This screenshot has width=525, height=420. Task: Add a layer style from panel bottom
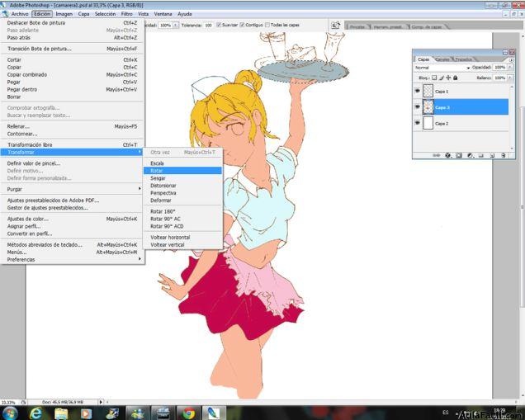[448, 155]
